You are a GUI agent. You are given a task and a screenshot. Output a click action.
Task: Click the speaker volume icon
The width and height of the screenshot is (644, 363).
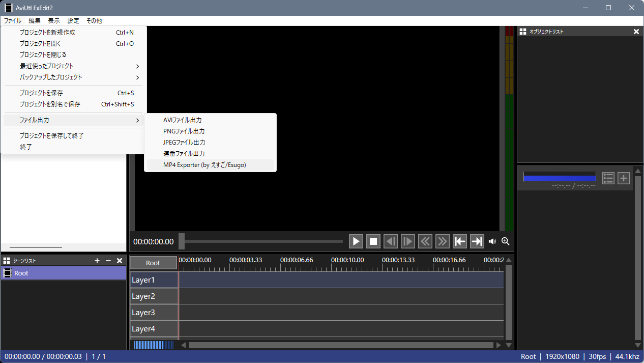[492, 241]
